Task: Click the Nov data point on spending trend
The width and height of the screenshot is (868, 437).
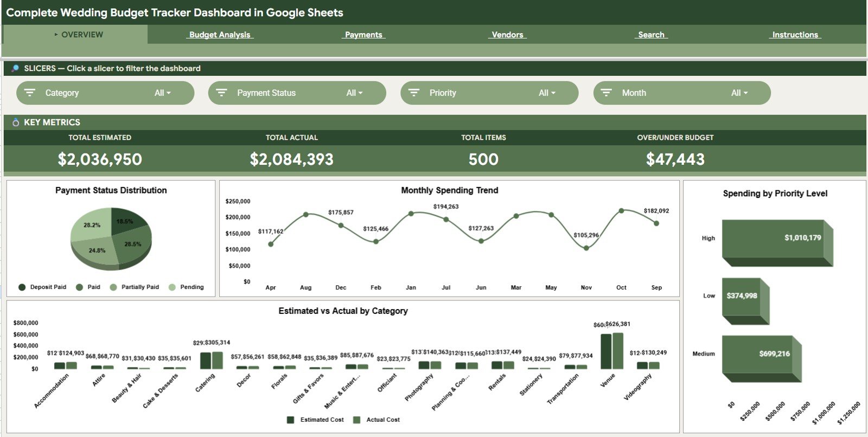Action: [x=586, y=248]
